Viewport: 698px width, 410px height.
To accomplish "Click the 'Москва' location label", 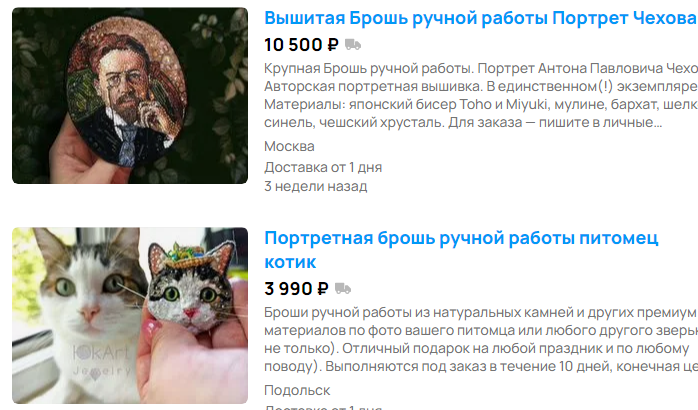I will point(289,146).
